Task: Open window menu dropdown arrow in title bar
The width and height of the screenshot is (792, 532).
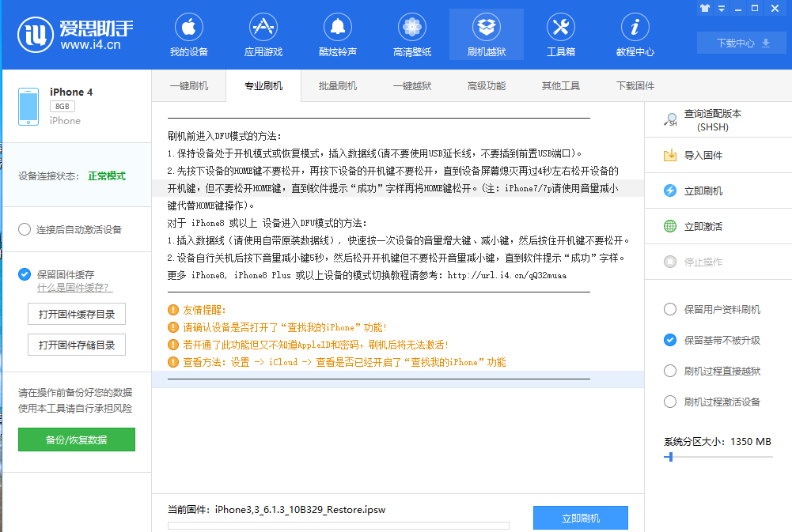Action: [x=722, y=8]
